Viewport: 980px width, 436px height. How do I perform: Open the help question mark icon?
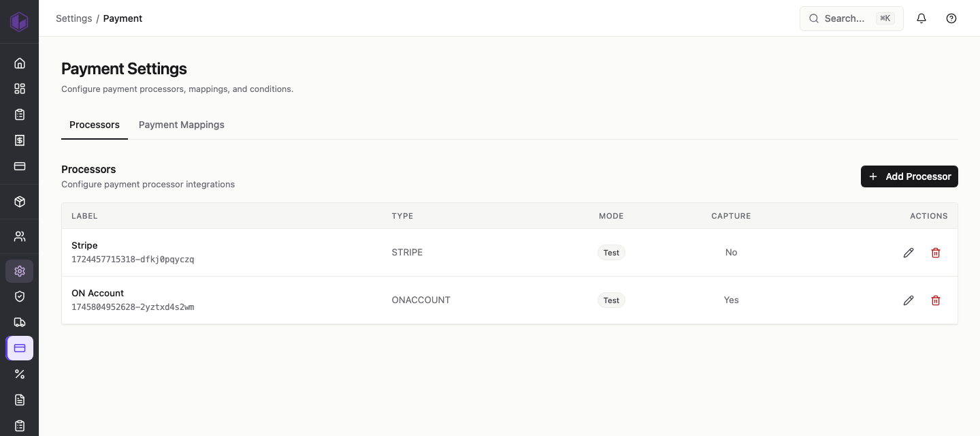(x=951, y=18)
